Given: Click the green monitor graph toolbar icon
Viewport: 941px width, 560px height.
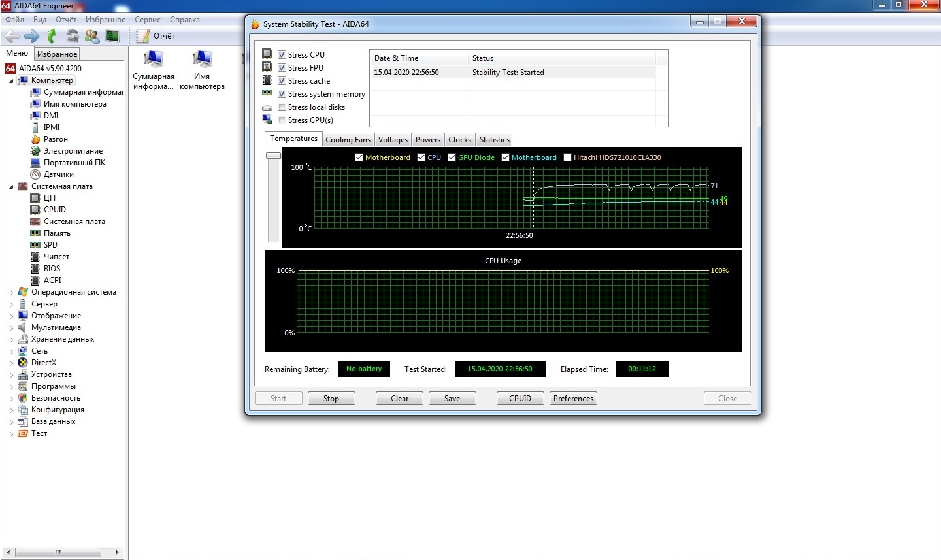Looking at the screenshot, I should pyautogui.click(x=112, y=36).
